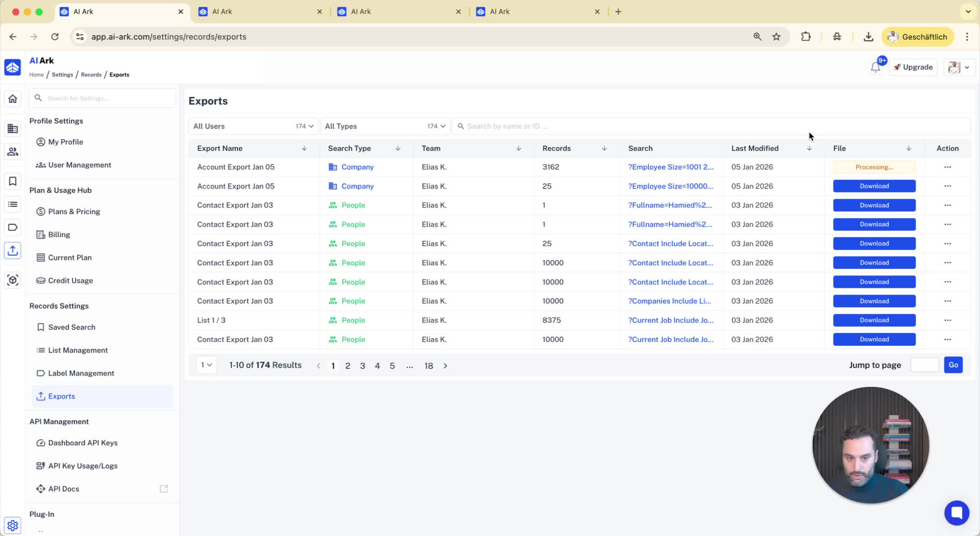Download the List 1 / 3 export
Screen dimensions: 980x536
click(874, 320)
